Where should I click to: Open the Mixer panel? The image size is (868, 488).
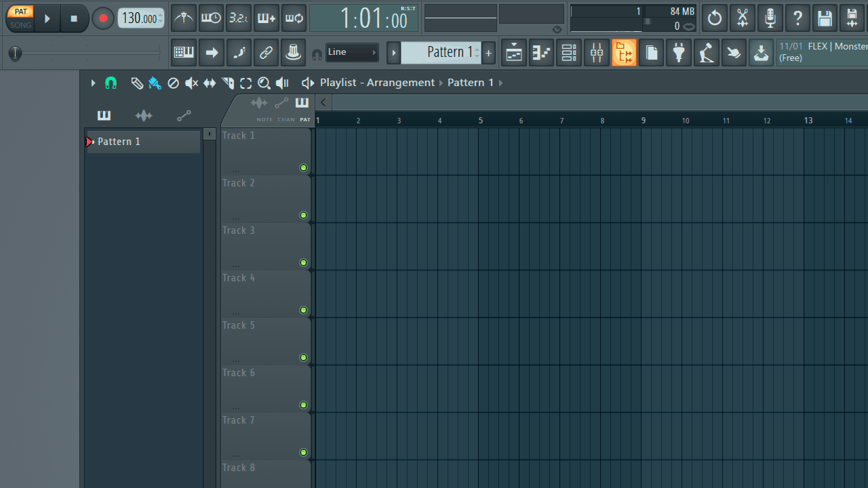[596, 52]
